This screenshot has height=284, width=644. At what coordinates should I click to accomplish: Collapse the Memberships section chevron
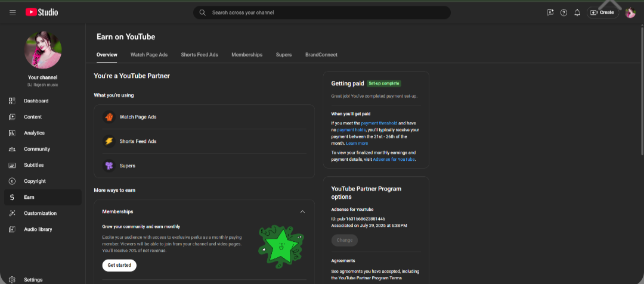[303, 211]
